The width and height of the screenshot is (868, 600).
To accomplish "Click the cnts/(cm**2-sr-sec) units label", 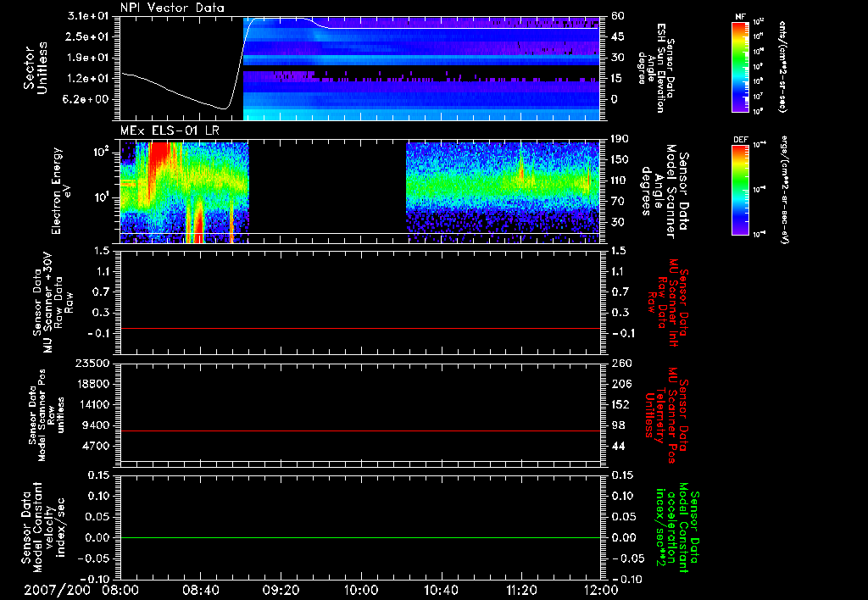I will 782,67.
